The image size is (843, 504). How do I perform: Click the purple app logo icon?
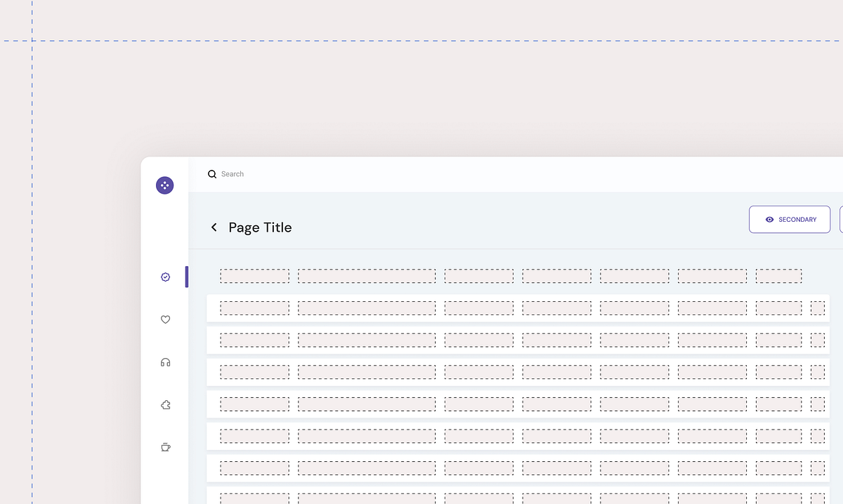click(x=164, y=185)
